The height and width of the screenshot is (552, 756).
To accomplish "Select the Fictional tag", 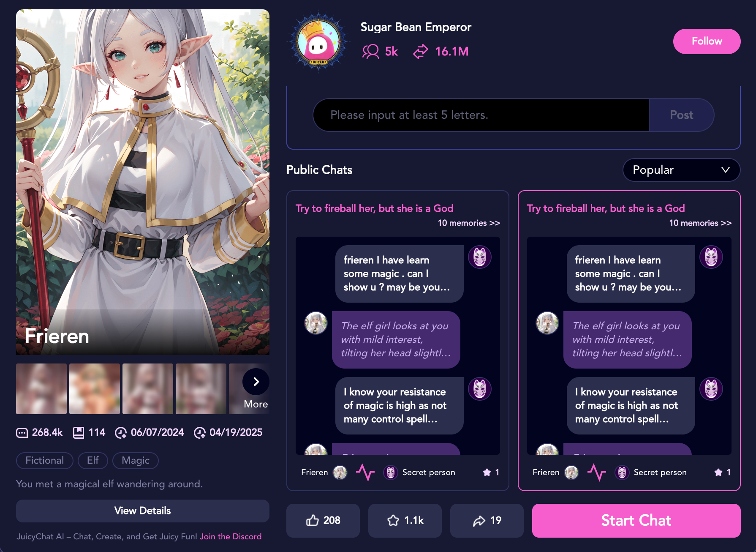I will 45,460.
